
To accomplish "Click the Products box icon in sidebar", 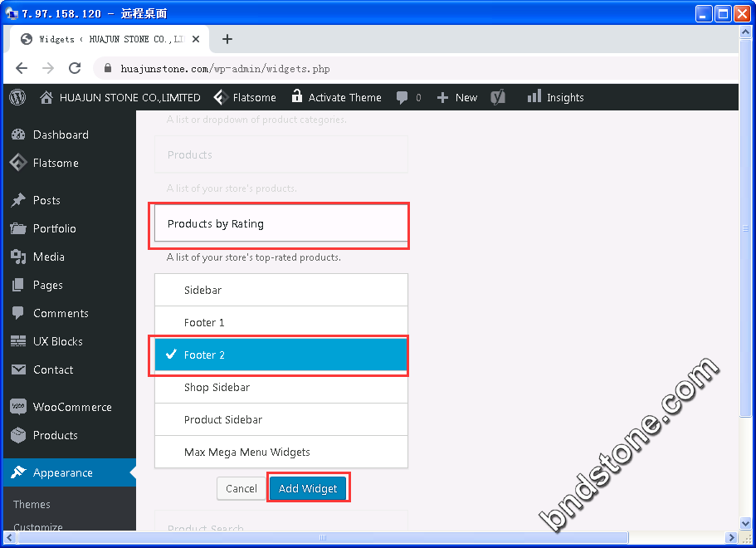I will 18,435.
